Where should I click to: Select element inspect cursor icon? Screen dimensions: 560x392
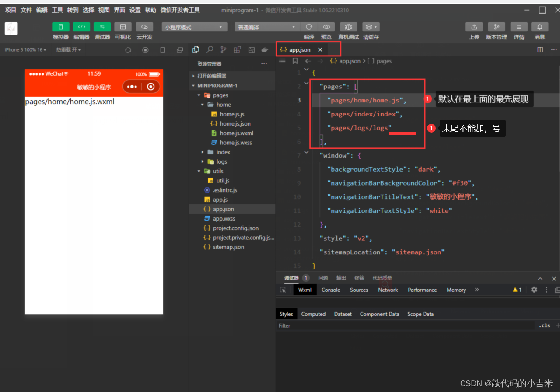click(283, 290)
